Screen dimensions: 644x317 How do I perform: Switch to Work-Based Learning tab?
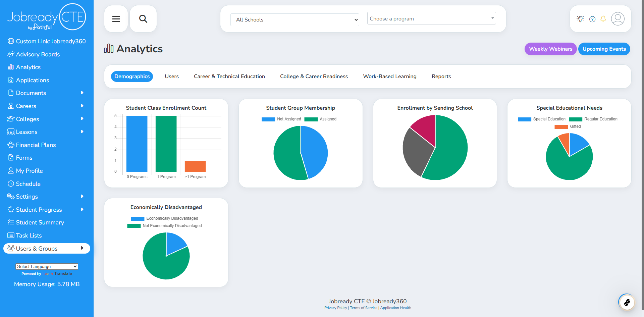point(389,76)
